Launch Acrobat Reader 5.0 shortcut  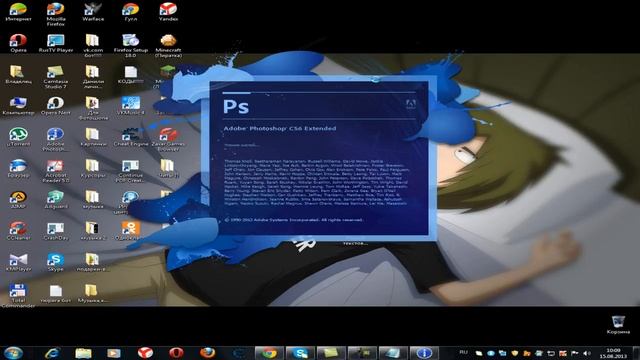56,171
